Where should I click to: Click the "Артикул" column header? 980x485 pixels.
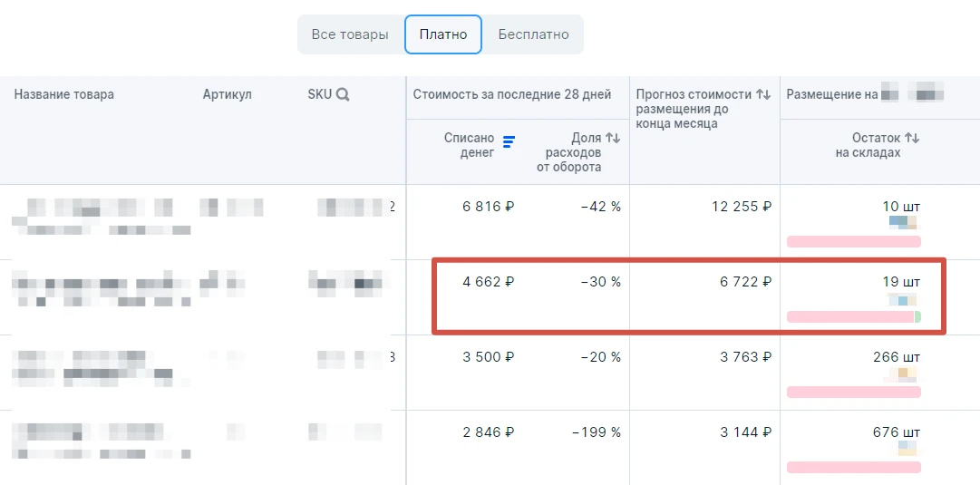click(228, 94)
